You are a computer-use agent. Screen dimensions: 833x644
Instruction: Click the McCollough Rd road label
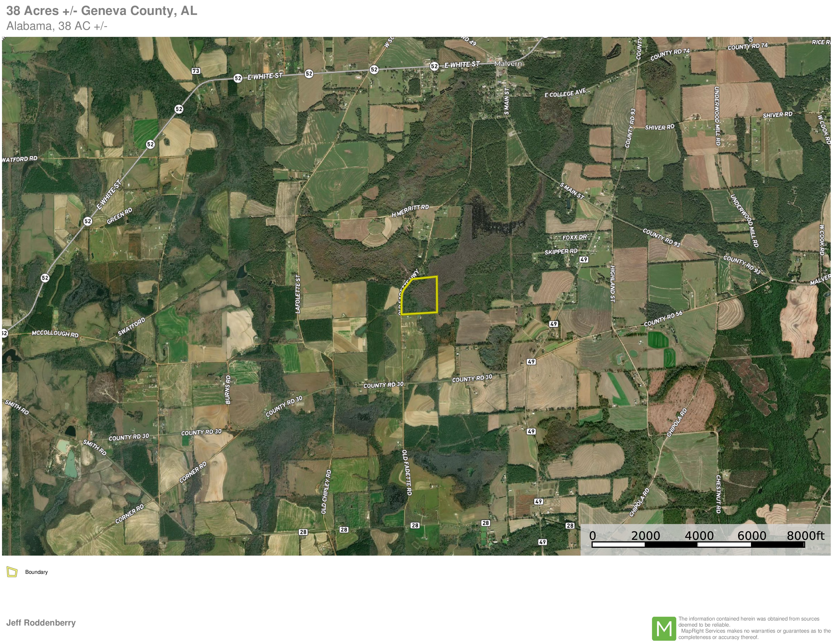coord(55,334)
